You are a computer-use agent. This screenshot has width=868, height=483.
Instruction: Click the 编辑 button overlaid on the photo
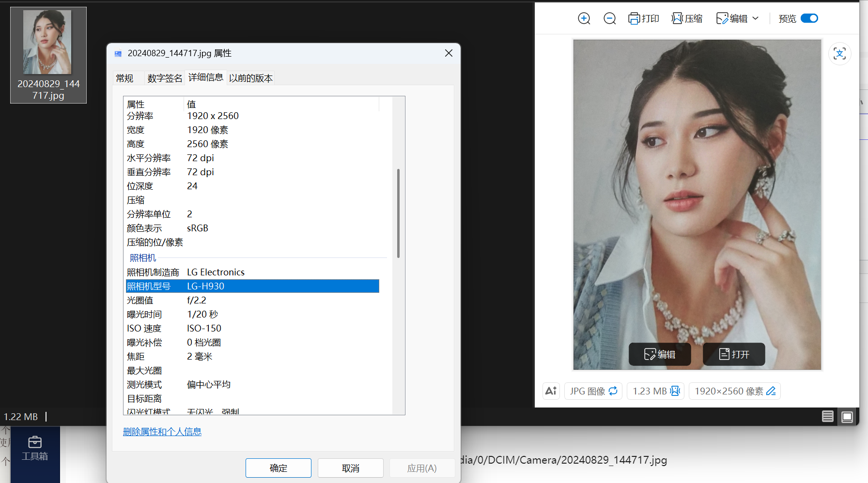pyautogui.click(x=660, y=354)
